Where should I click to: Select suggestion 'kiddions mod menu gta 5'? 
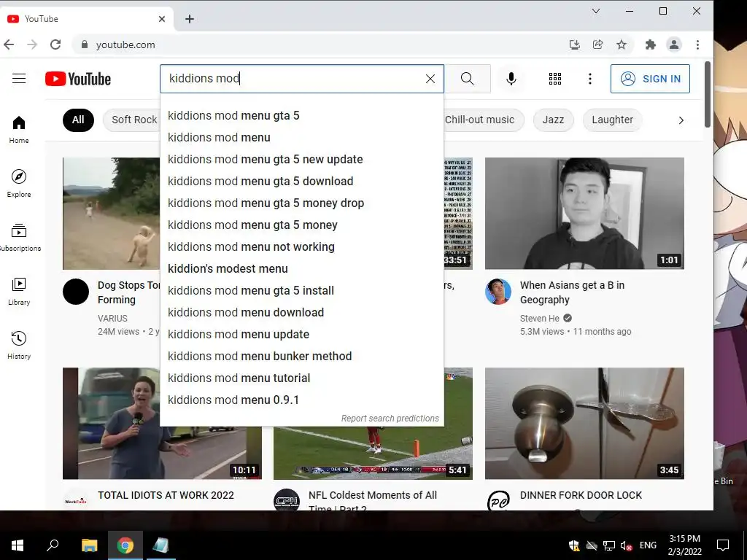coord(301,116)
